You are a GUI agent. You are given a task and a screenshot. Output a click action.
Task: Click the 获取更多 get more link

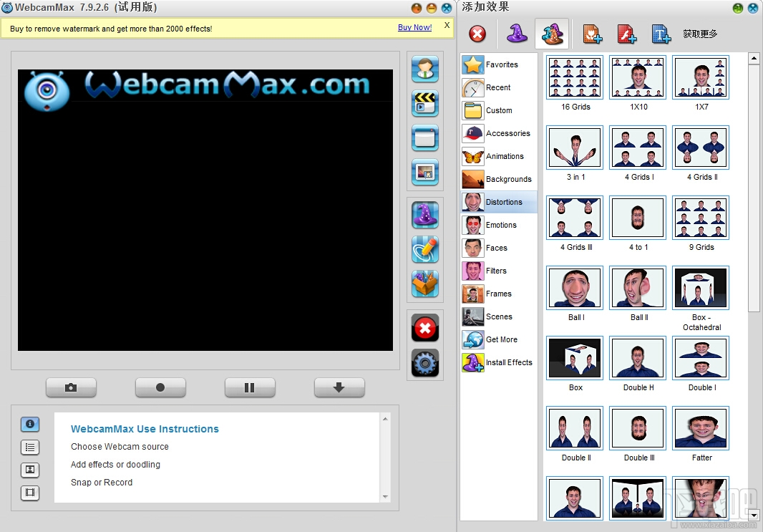700,34
